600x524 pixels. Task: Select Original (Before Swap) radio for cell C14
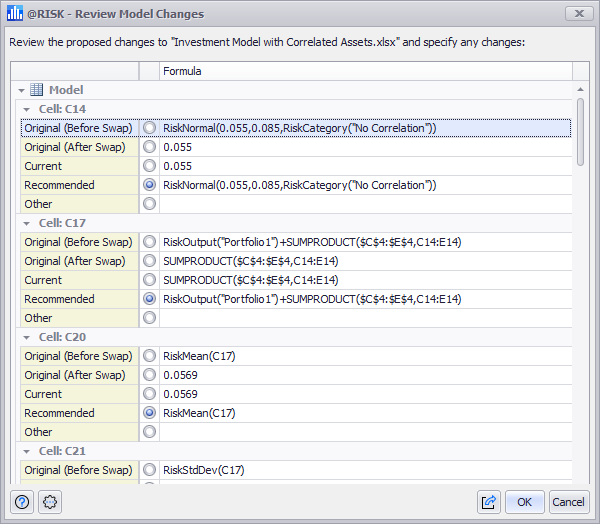click(150, 128)
